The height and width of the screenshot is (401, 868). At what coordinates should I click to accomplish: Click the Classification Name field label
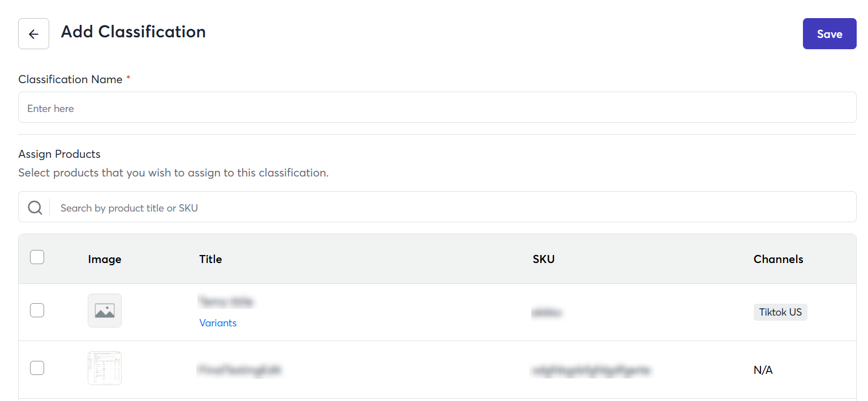70,80
